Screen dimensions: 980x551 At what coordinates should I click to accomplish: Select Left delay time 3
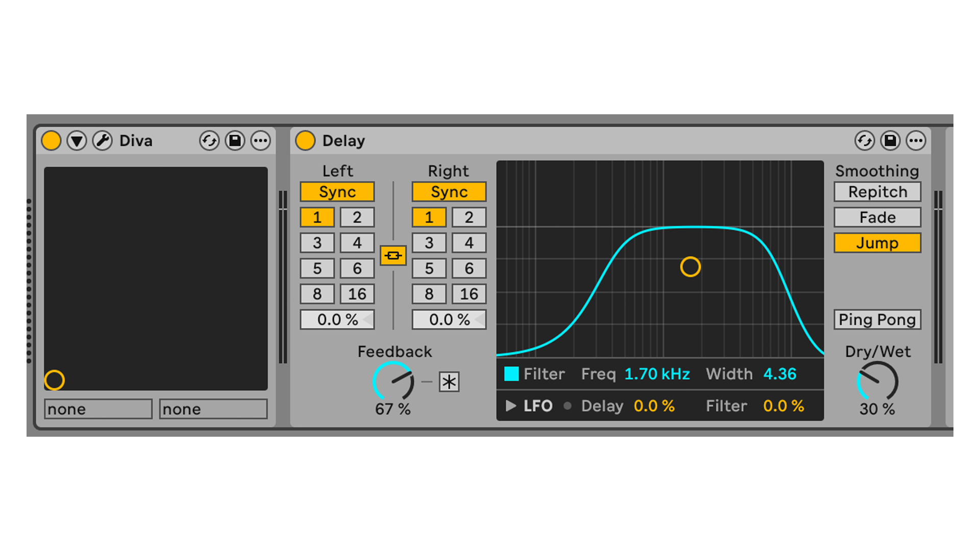(317, 243)
